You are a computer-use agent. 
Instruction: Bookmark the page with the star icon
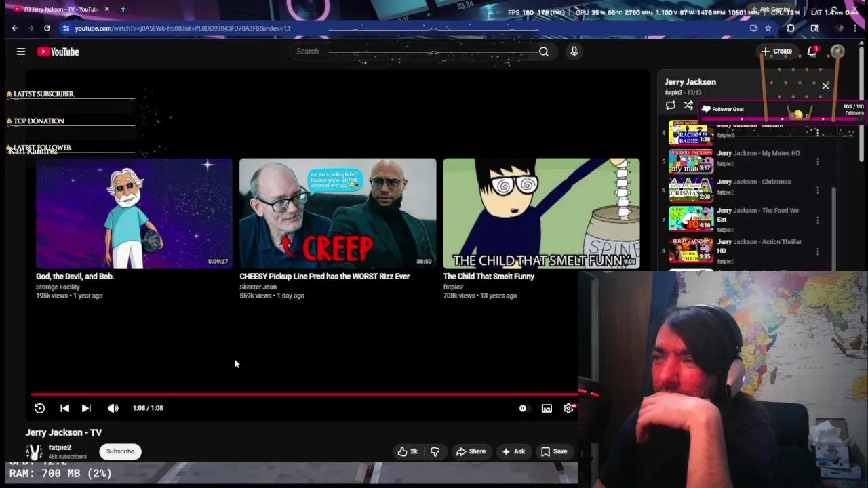(768, 28)
